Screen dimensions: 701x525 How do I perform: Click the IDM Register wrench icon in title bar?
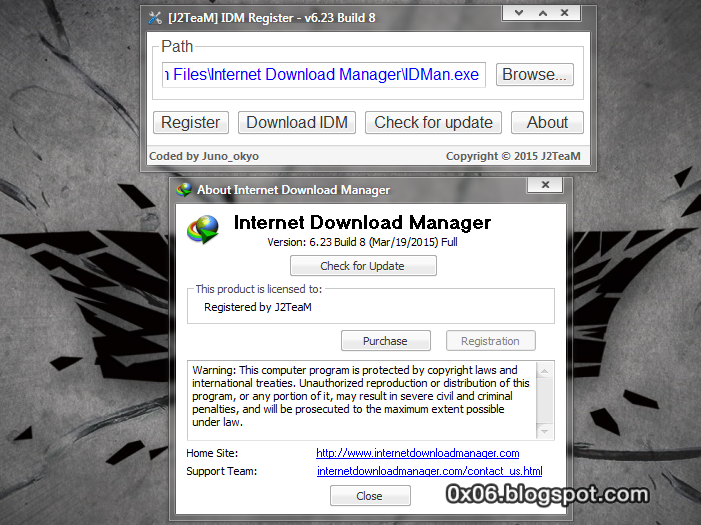click(155, 18)
